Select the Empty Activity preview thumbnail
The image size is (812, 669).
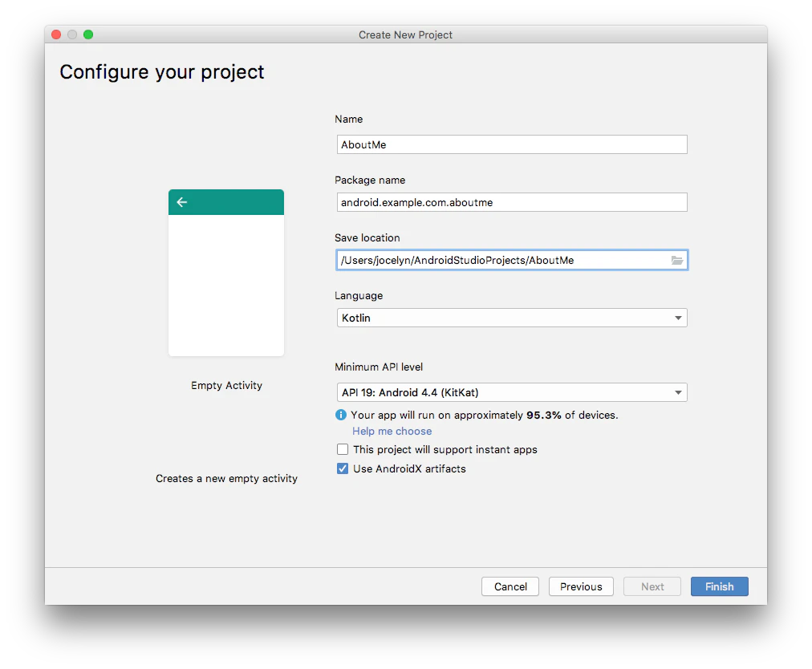(226, 273)
